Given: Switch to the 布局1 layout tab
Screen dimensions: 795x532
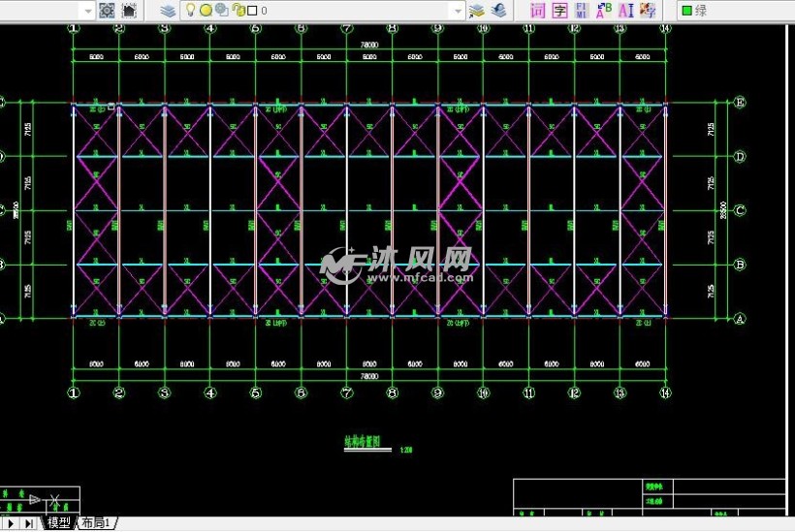Looking at the screenshot, I should pos(96,523).
